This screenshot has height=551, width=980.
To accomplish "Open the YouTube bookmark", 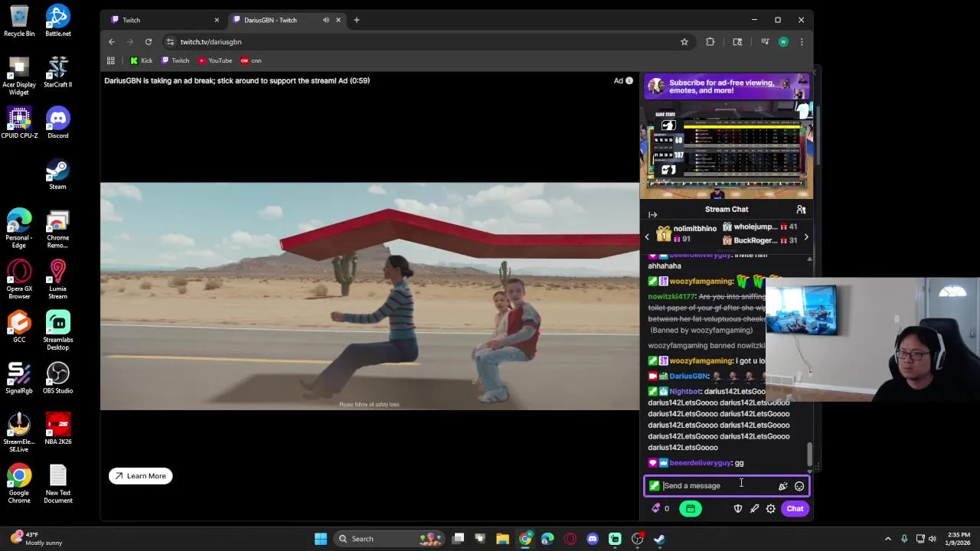I will point(215,60).
